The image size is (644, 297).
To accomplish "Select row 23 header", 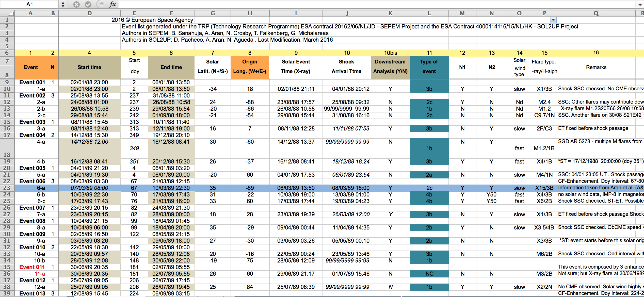I will 7,188.
